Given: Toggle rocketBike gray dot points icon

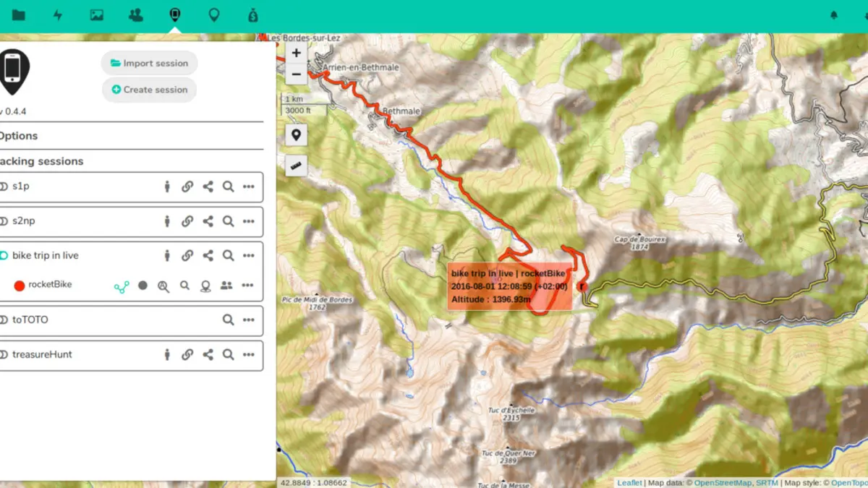Looking at the screenshot, I should pyautogui.click(x=142, y=286).
